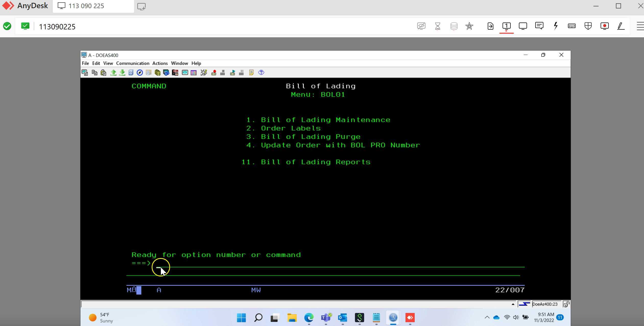Click the command input line after arrow

click(332, 264)
